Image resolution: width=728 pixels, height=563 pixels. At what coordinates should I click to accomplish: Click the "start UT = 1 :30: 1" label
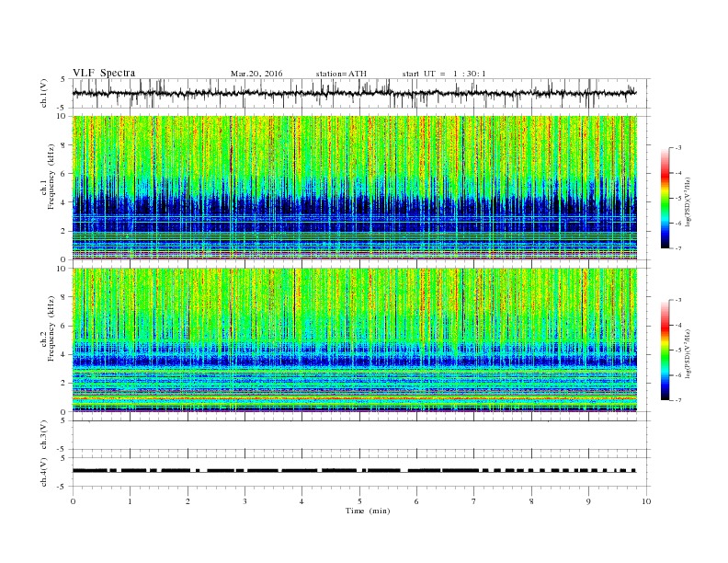[444, 74]
